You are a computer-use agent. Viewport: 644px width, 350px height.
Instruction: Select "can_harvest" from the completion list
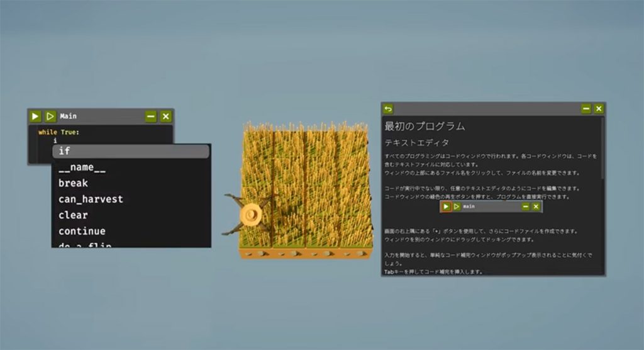click(x=91, y=199)
